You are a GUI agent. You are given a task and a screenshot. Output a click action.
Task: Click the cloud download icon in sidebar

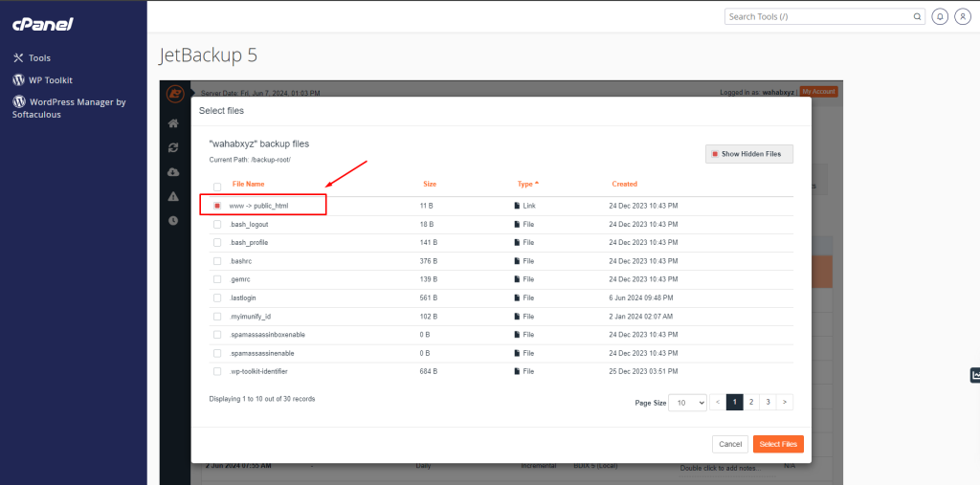coord(173,172)
